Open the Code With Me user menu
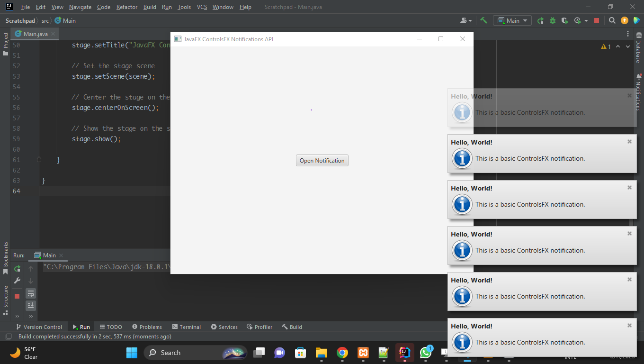Viewport: 644px width, 364px height. tap(466, 20)
